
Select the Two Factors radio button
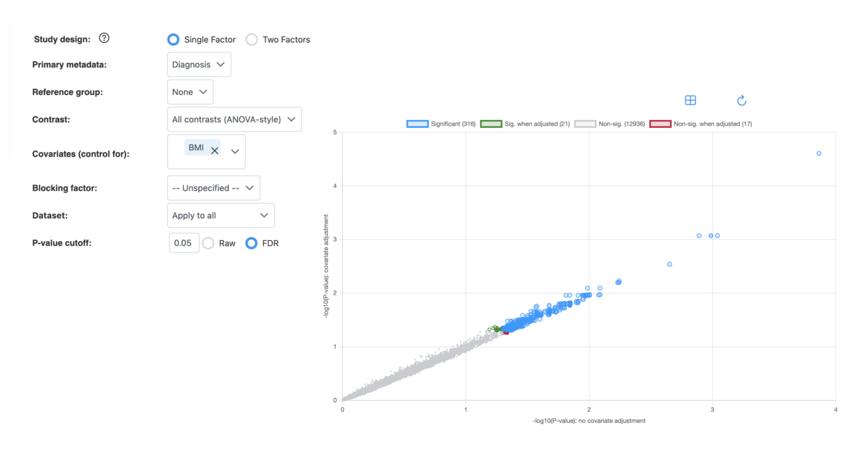tap(251, 39)
